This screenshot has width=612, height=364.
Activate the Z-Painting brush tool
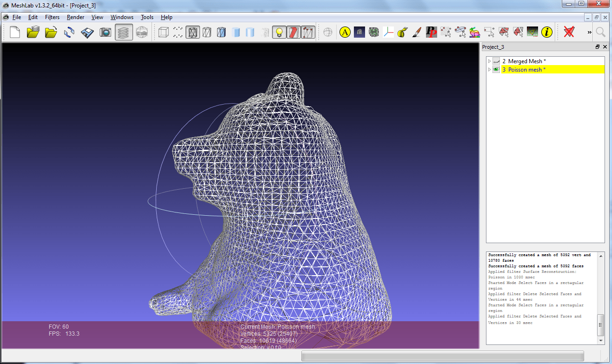[x=416, y=32]
